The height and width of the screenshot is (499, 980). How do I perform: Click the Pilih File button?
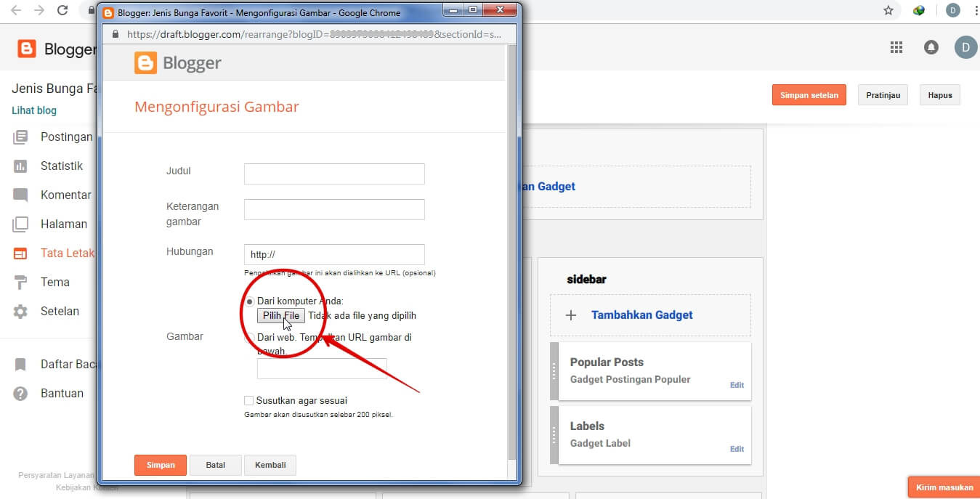(x=281, y=315)
